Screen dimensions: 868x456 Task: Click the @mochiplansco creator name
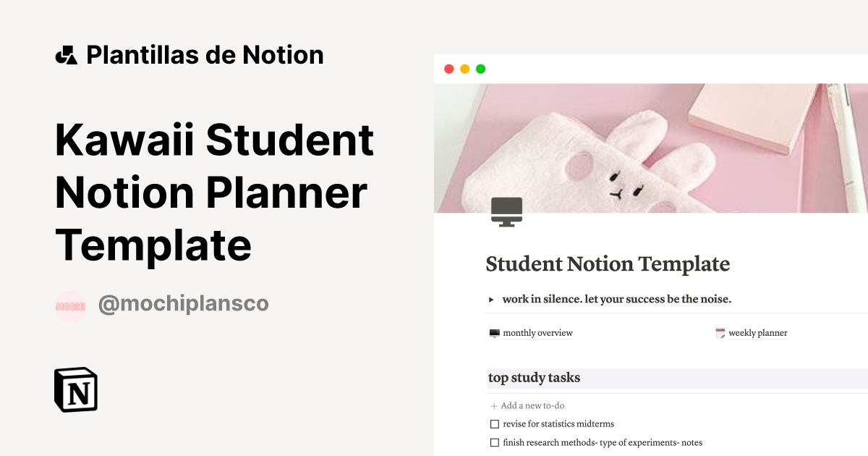tap(184, 304)
